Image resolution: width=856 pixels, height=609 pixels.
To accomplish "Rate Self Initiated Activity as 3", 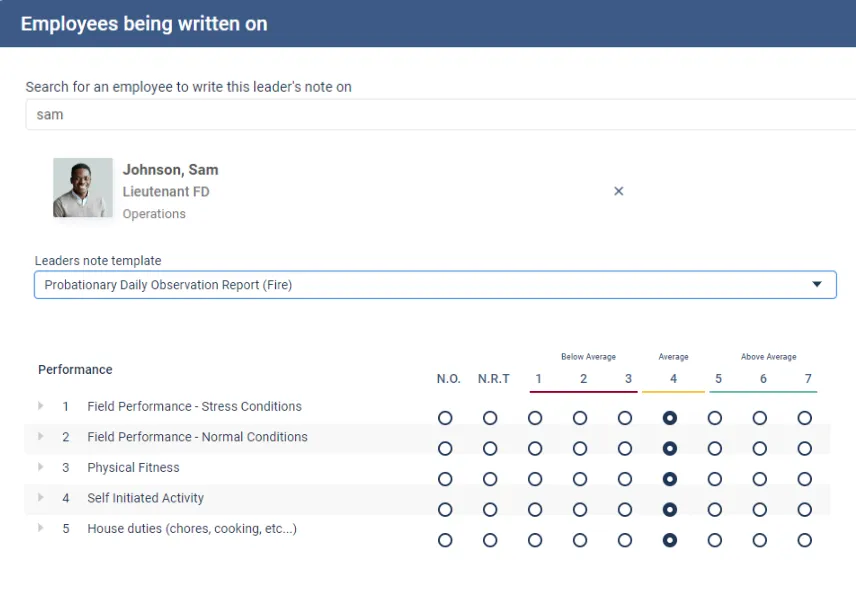I will tap(625, 510).
